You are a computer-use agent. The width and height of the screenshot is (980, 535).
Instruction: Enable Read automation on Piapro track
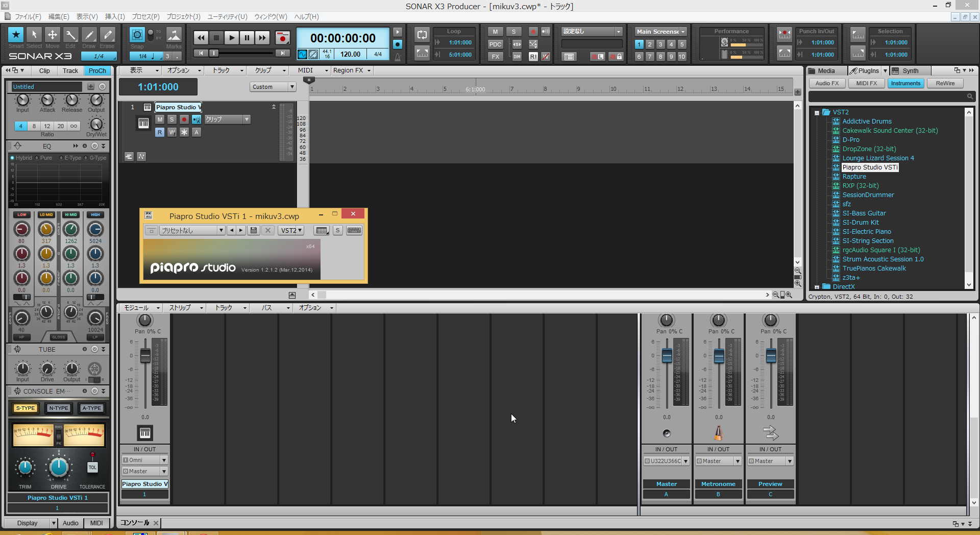[x=160, y=132]
